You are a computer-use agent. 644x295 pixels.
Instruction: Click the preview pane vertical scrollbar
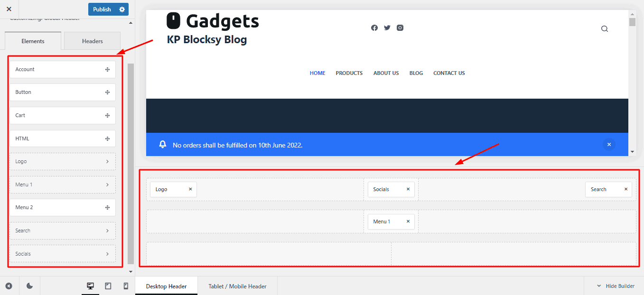coord(632,85)
